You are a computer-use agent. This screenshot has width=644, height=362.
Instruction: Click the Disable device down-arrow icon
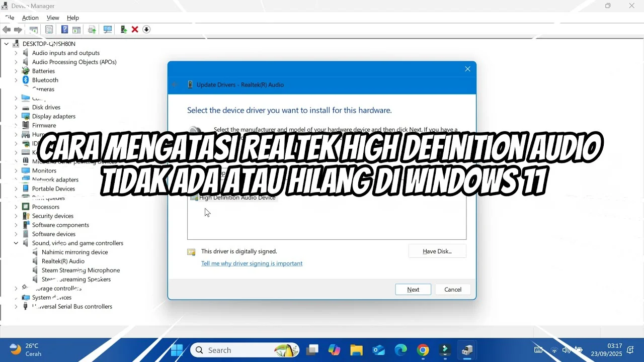tap(146, 30)
